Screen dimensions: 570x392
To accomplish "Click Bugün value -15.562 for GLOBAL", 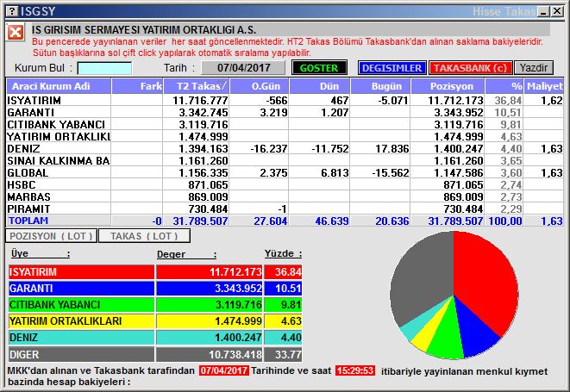I will pyautogui.click(x=391, y=172).
